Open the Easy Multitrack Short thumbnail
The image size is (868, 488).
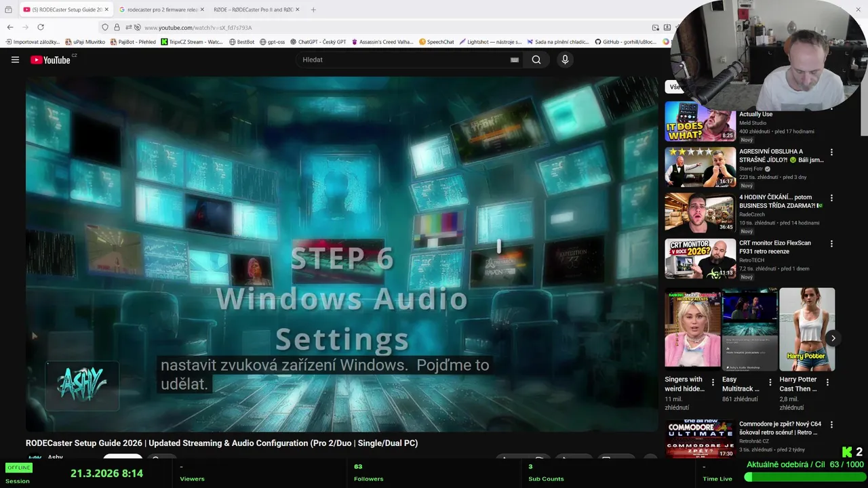tap(749, 329)
